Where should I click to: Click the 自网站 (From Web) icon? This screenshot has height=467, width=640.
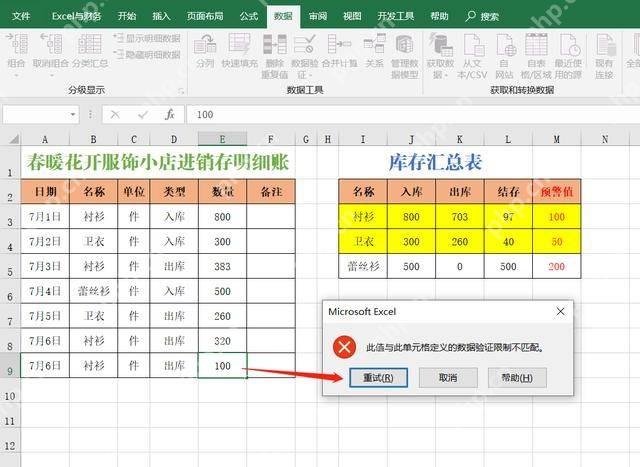pyautogui.click(x=505, y=44)
